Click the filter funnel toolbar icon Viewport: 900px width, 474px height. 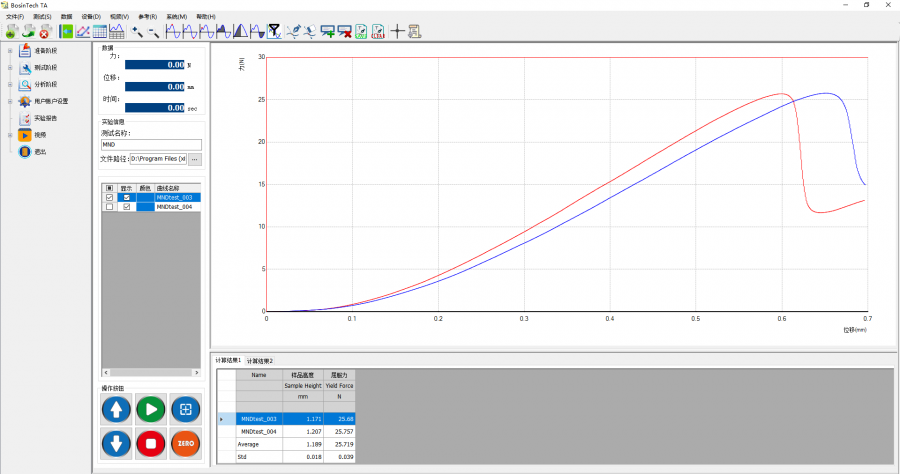pos(273,31)
